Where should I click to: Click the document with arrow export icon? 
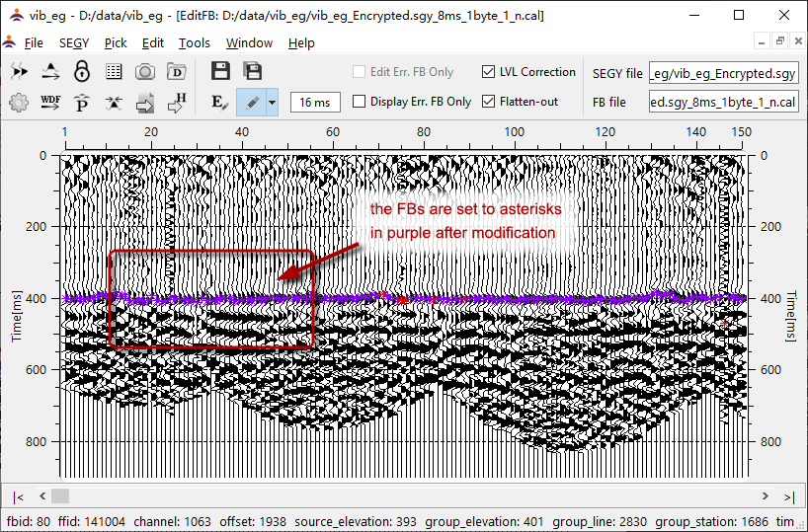pos(145,103)
